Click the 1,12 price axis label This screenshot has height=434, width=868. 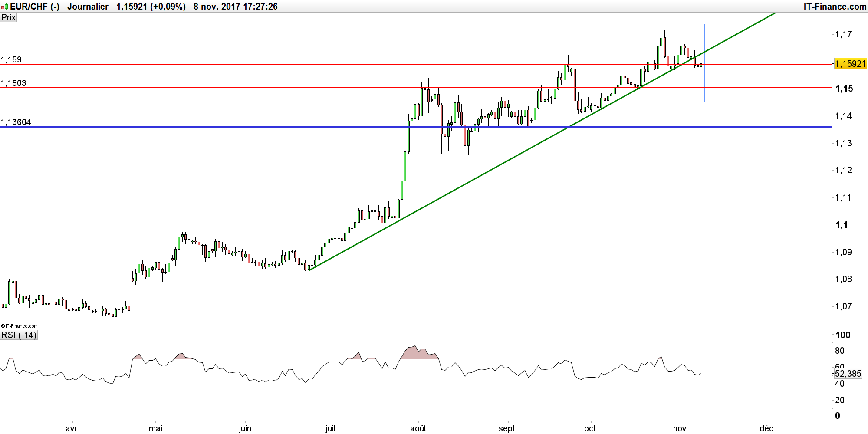[x=844, y=170]
